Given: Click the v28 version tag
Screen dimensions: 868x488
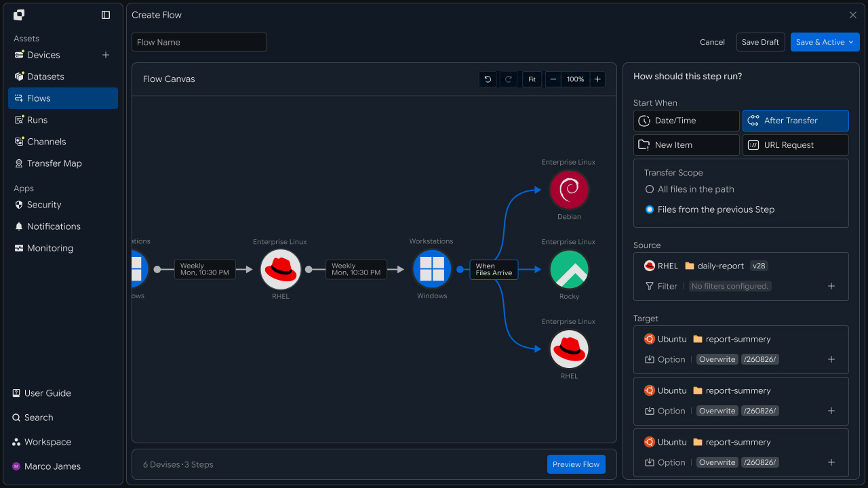Looking at the screenshot, I should pyautogui.click(x=759, y=266).
